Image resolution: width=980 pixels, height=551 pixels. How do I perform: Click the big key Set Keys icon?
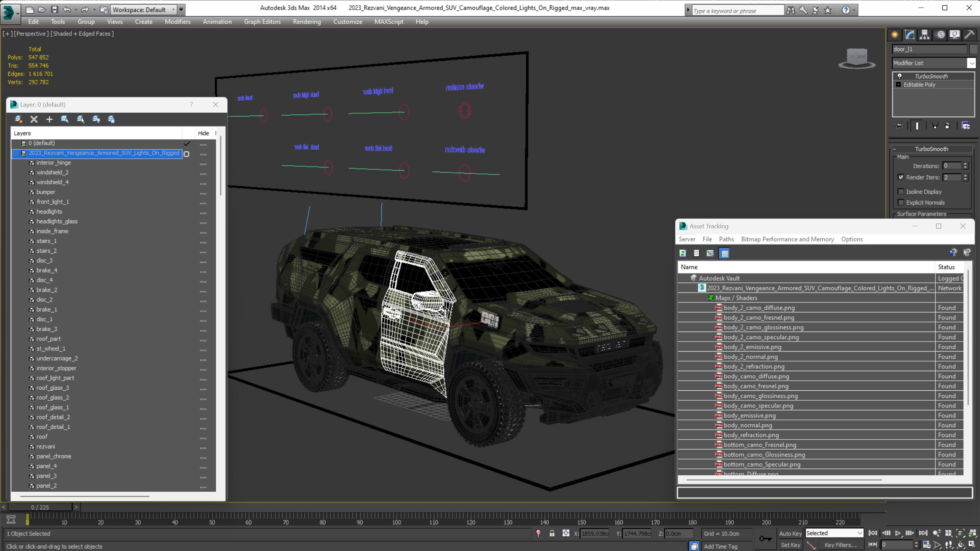(765, 538)
